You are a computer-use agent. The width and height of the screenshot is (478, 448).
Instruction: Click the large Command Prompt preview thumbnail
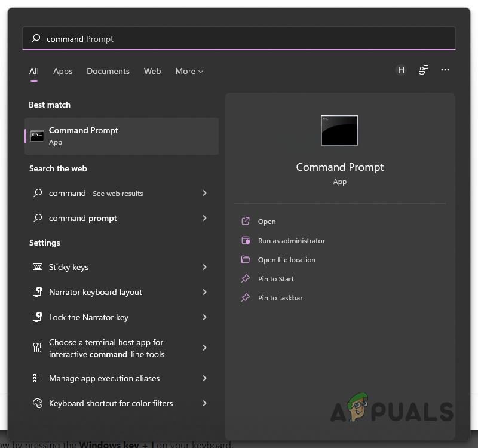click(339, 130)
